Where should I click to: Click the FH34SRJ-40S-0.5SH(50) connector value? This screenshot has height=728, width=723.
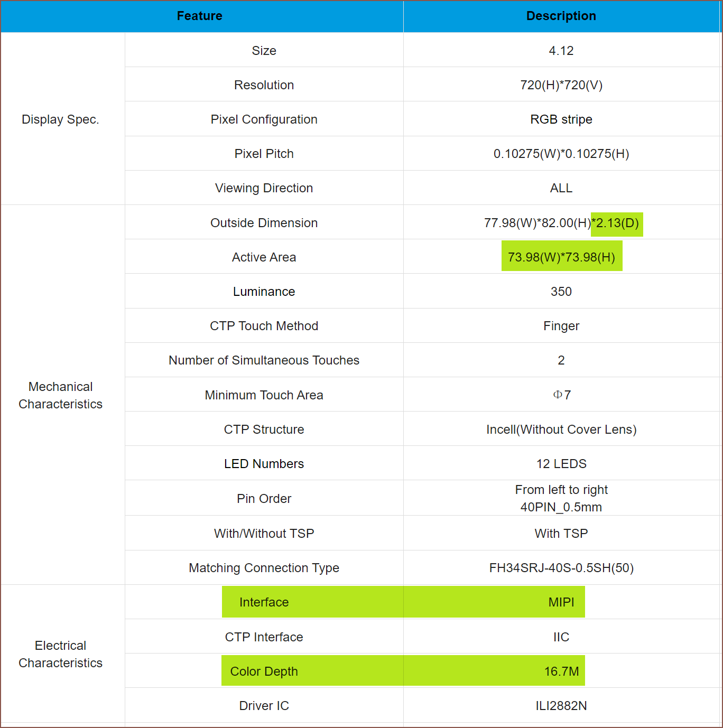[561, 568]
